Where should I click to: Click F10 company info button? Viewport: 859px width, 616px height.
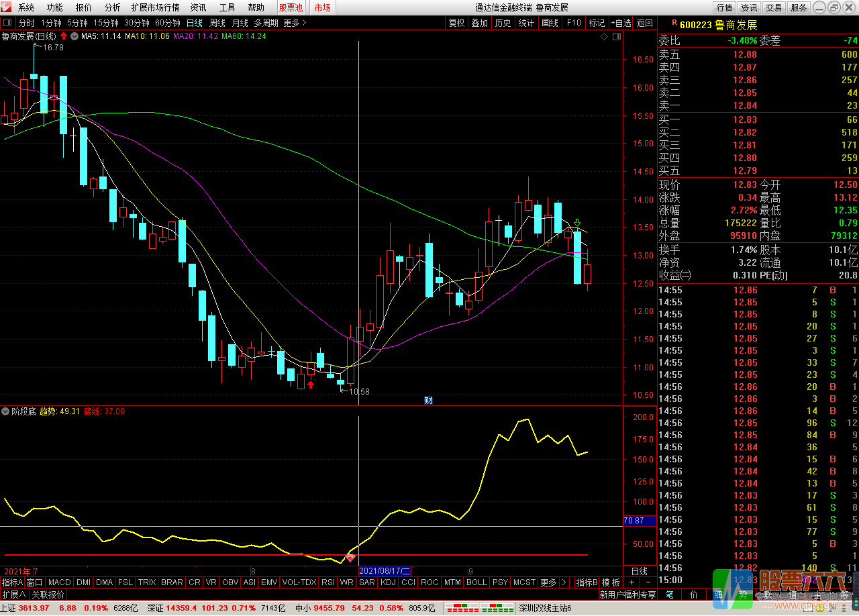point(574,23)
